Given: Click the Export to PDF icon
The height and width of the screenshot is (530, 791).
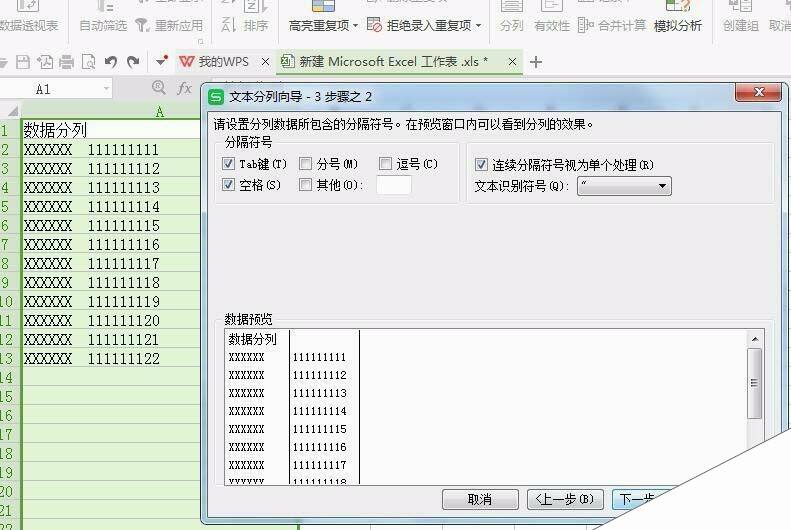Looking at the screenshot, I should [x=45, y=62].
